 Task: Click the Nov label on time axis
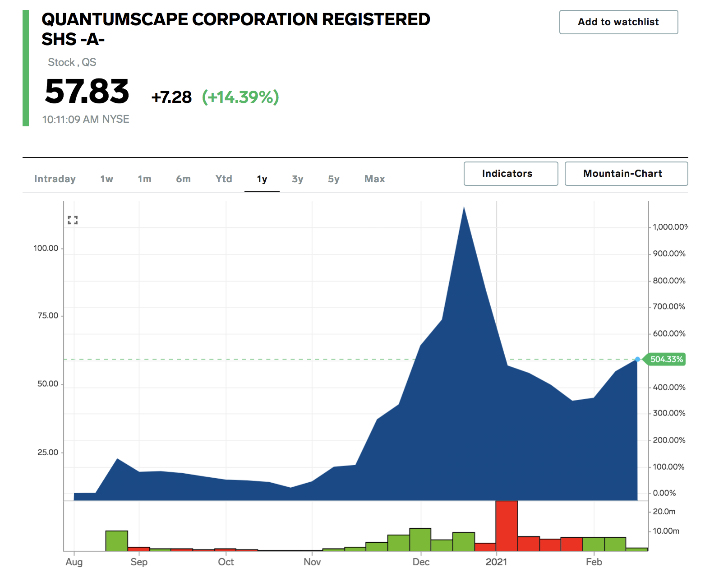(312, 562)
